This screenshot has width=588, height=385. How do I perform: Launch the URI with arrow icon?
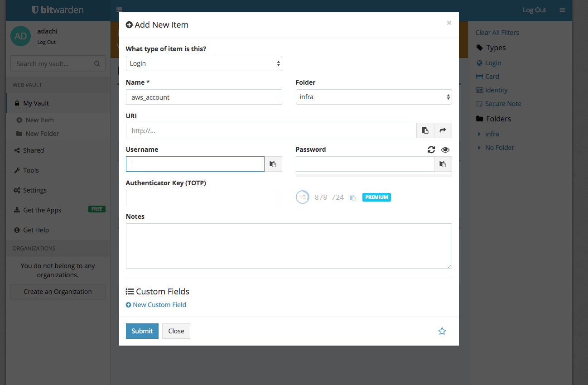tap(443, 130)
